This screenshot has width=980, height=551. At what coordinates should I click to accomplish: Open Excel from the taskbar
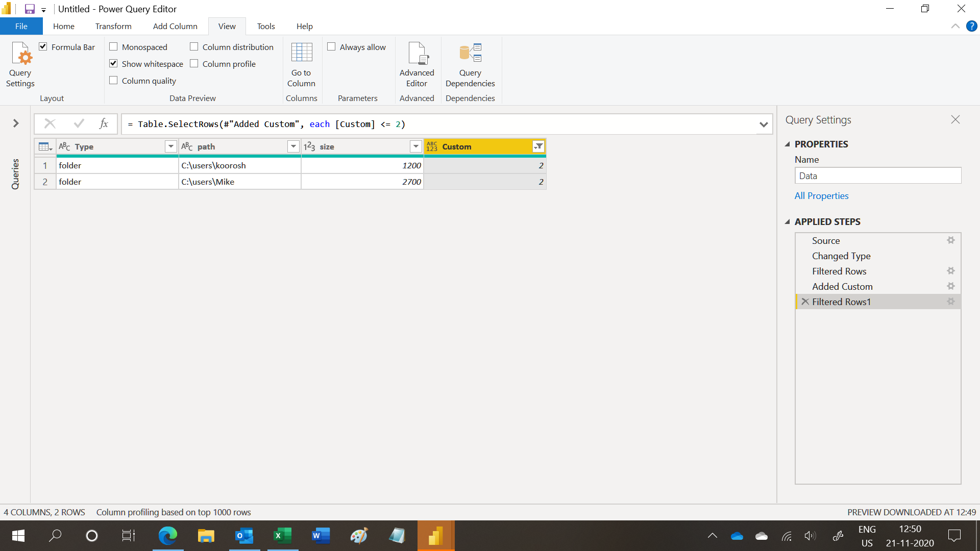(283, 536)
